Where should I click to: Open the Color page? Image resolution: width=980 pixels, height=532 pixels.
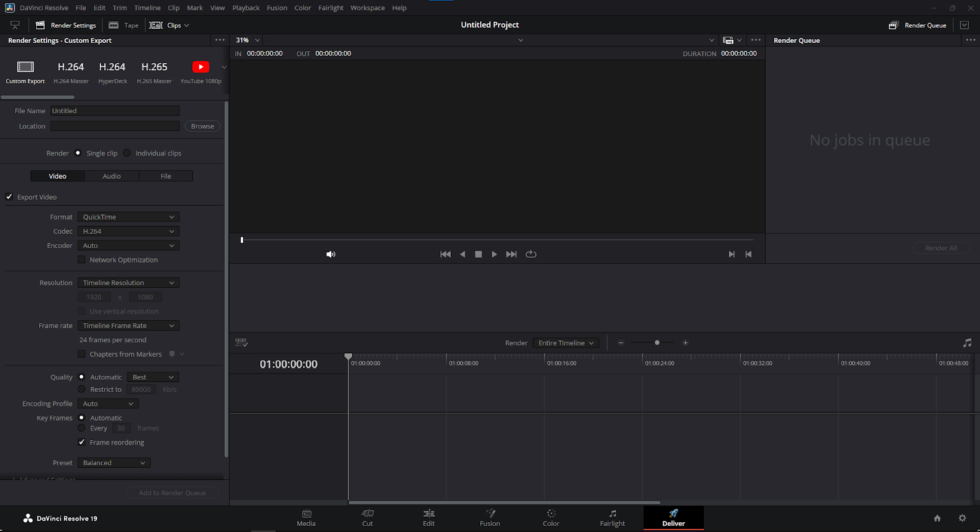pyautogui.click(x=551, y=518)
